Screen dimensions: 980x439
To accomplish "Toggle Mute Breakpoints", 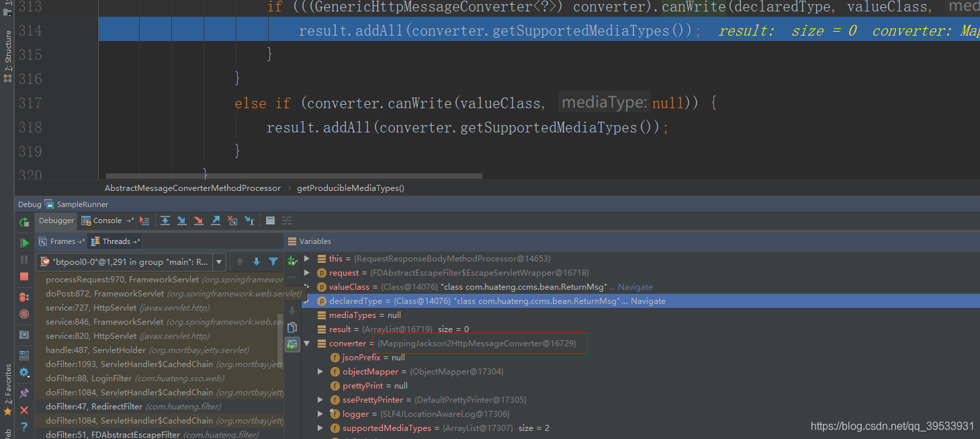I will (x=24, y=314).
